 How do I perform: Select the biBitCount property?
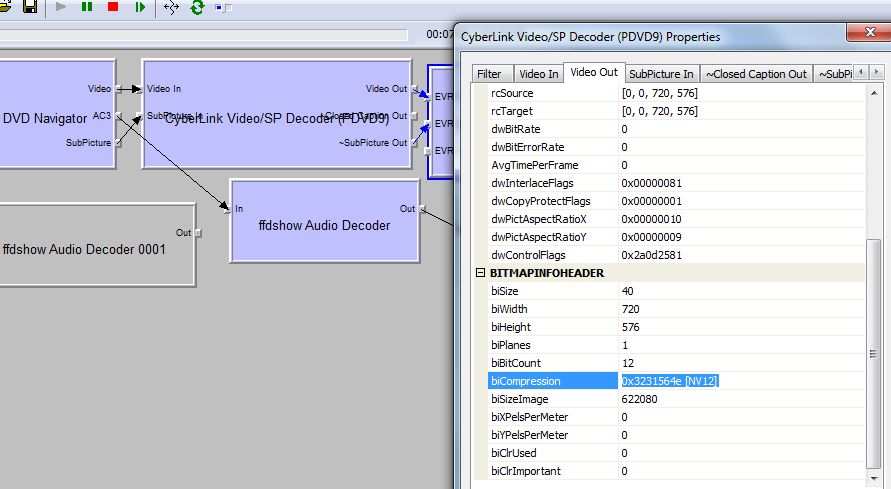click(x=676, y=363)
